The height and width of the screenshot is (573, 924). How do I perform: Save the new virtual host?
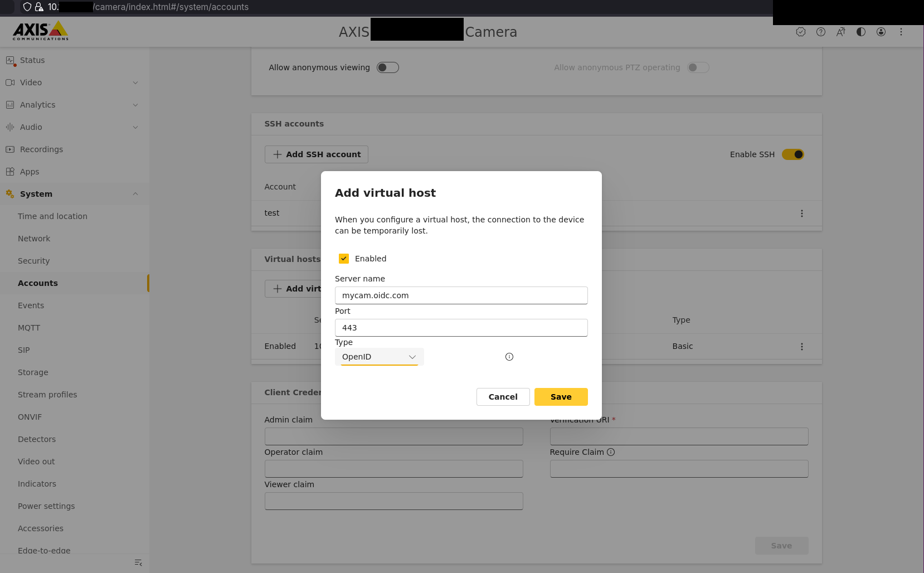[561, 396]
